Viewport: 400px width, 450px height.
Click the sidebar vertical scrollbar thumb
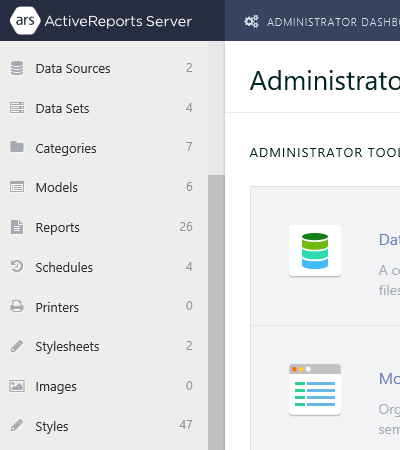point(216,312)
